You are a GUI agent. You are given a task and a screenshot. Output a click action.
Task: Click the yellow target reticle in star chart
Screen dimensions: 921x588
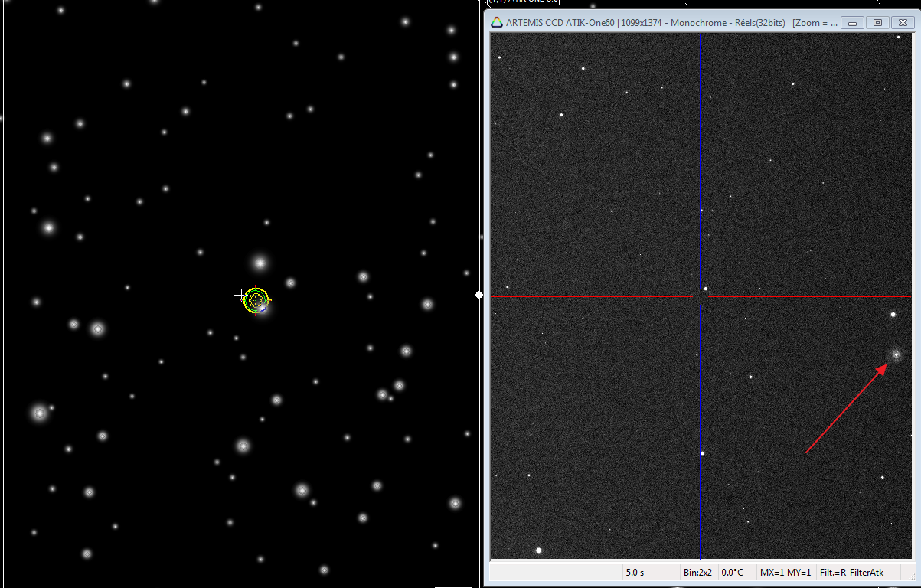256,299
